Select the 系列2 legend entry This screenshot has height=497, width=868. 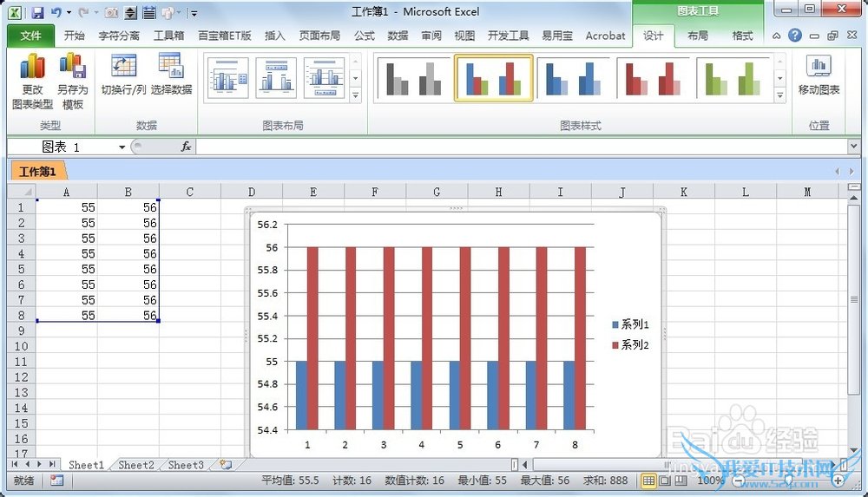click(x=630, y=345)
